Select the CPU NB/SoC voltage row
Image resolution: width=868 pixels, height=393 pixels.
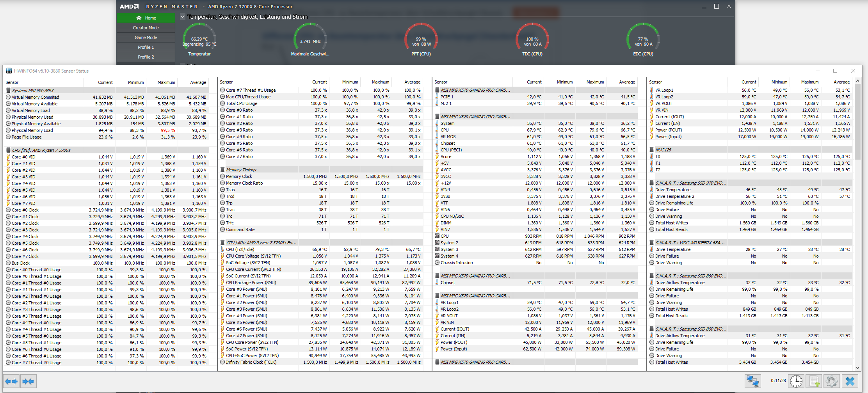tap(536, 216)
